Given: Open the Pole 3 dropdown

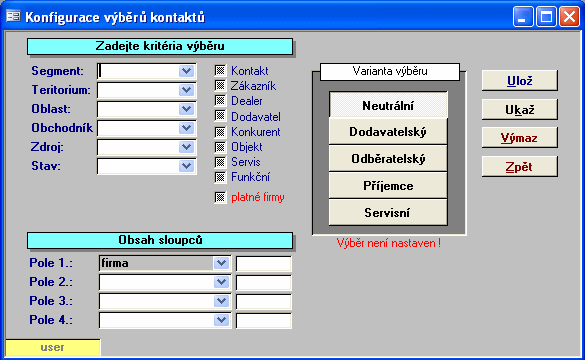Looking at the screenshot, I should click(221, 301).
